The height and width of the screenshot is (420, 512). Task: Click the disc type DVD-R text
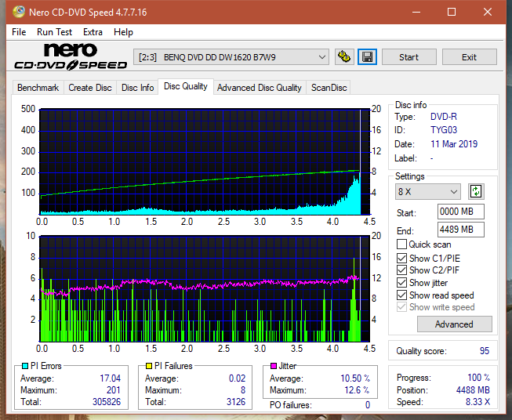(x=444, y=117)
